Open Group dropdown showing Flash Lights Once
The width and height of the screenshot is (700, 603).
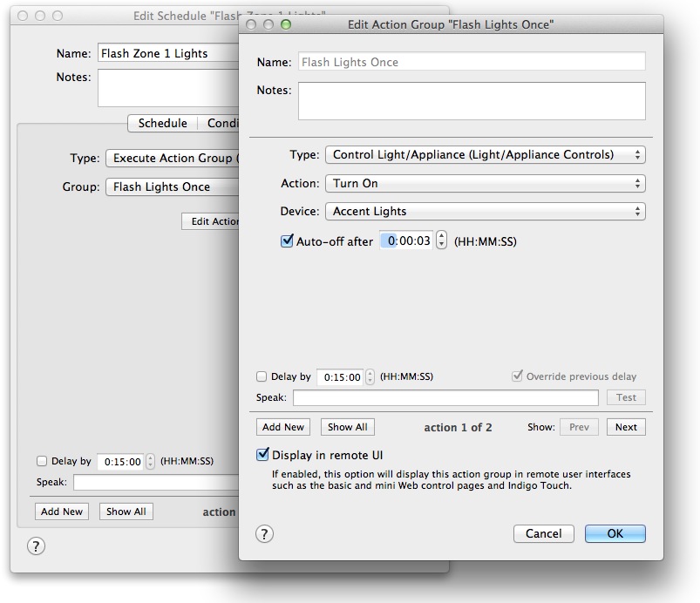click(x=173, y=186)
